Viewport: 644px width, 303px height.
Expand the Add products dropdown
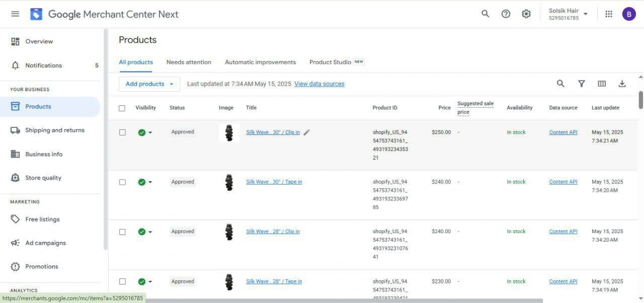tap(171, 84)
